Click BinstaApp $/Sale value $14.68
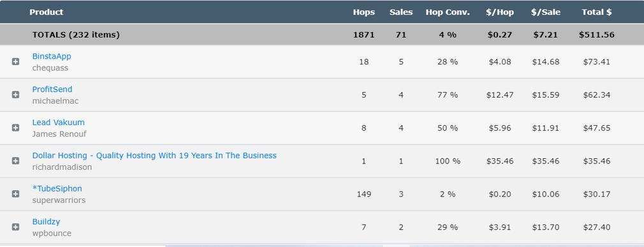Image resolution: width=644 pixels, height=247 pixels. (545, 62)
